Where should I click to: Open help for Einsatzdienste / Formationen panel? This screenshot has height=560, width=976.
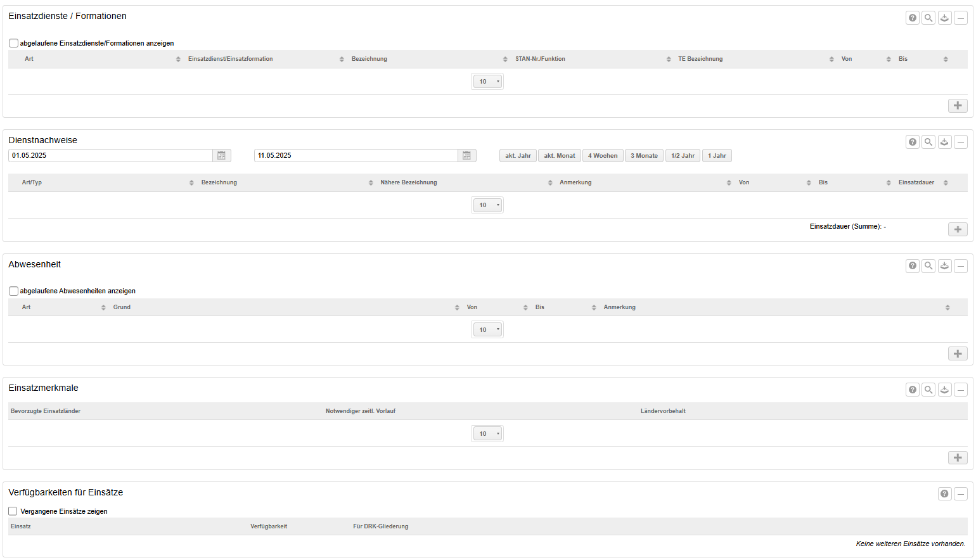tap(912, 18)
